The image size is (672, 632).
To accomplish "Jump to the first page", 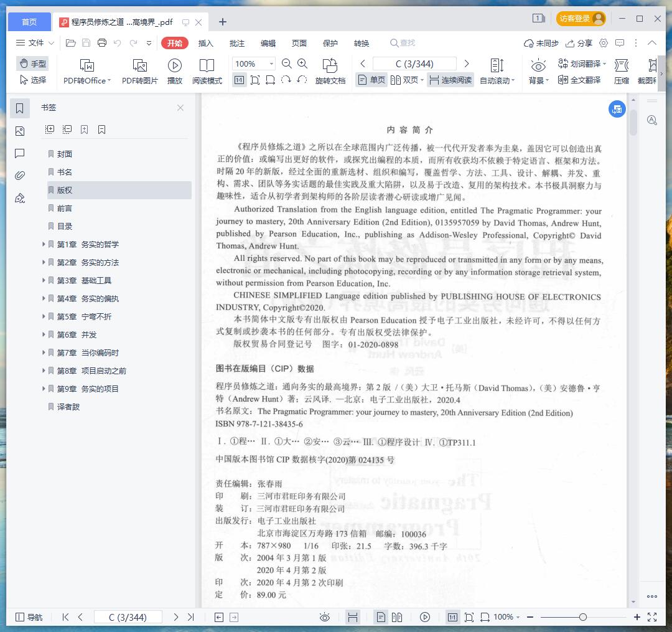I will click(x=65, y=617).
